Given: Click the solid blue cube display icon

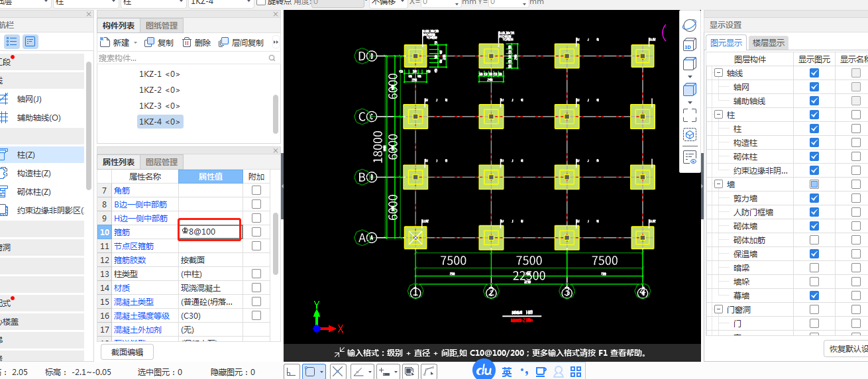Looking at the screenshot, I should (x=690, y=89).
